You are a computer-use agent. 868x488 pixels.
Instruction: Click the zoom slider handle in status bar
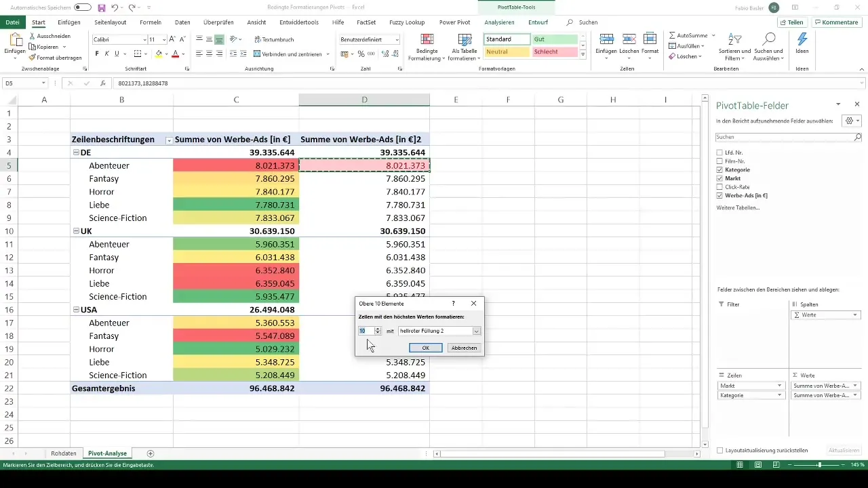pos(819,465)
